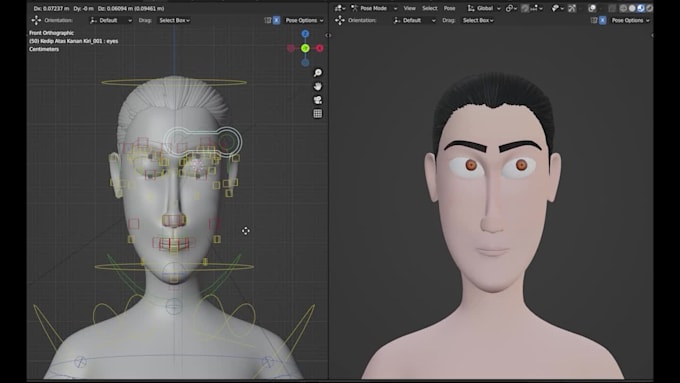Screen dimensions: 680x383
Task: Open Pose Options in right viewport
Action: 631,20
